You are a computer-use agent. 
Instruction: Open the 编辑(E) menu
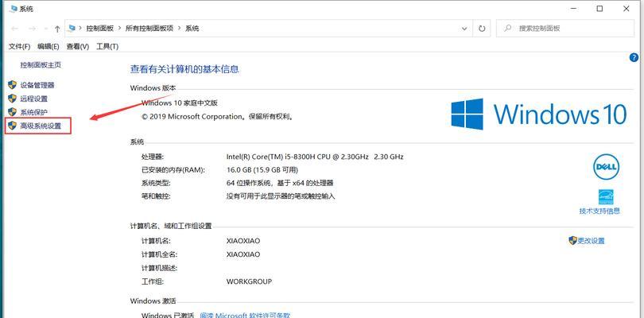point(48,46)
